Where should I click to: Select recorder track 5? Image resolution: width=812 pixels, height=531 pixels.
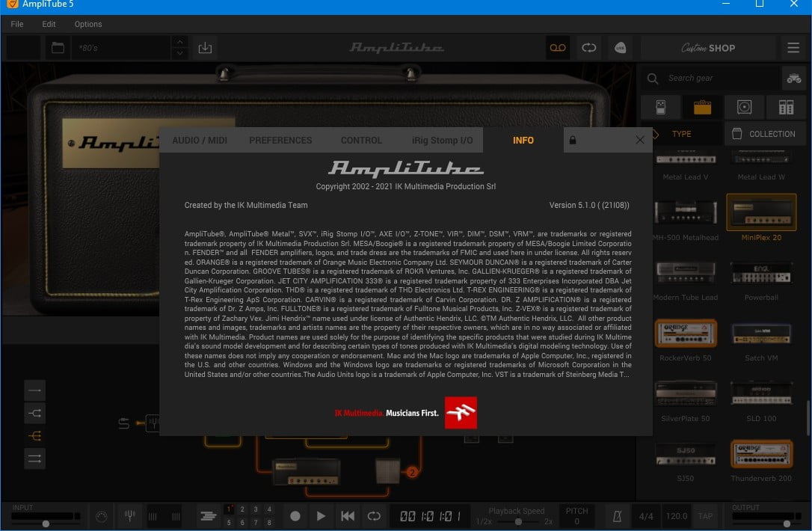point(229,522)
